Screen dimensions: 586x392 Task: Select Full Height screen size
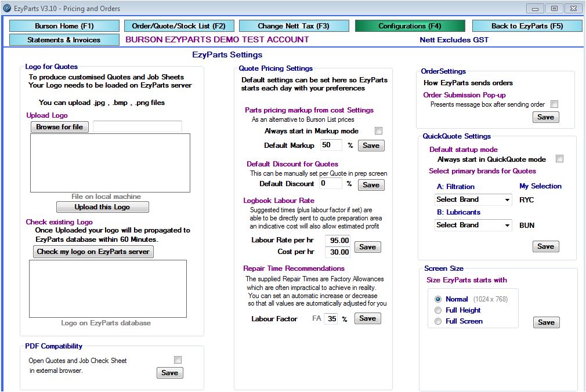click(438, 310)
